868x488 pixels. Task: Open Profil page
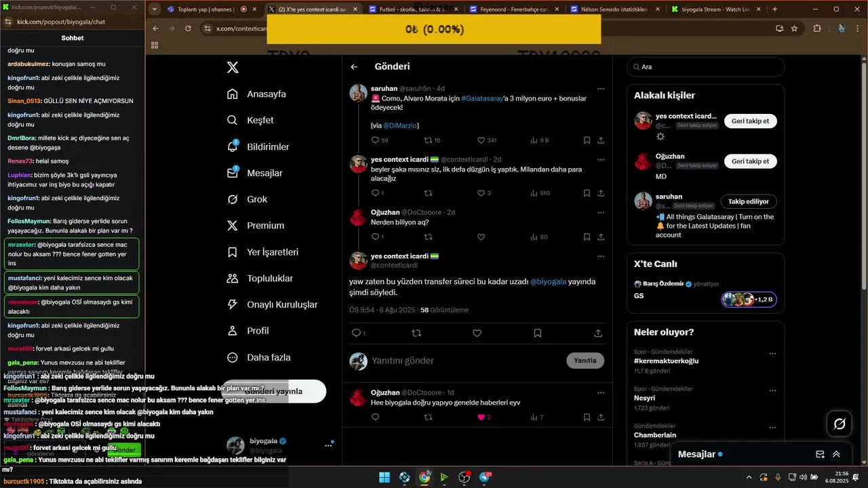pos(248,331)
